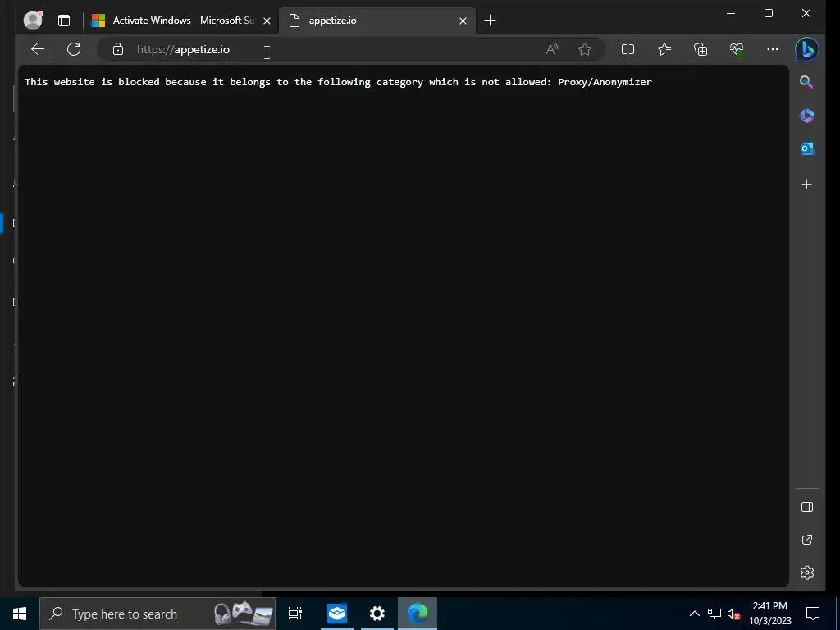840x630 pixels.
Task: Open link in new window sidebar icon
Action: click(807, 540)
